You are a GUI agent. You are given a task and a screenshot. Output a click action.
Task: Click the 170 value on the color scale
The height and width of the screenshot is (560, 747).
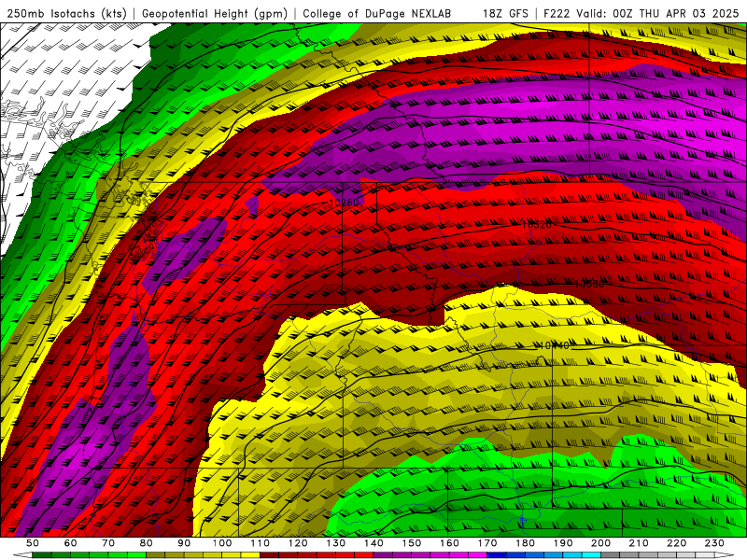point(487,543)
